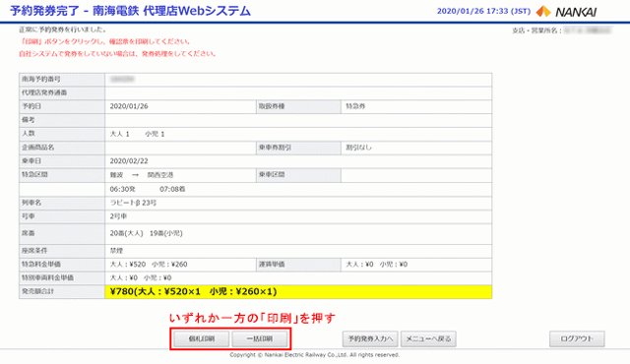Click seat numbers 20番(大人) 19番(小児)
The image size is (630, 364).
point(146,233)
